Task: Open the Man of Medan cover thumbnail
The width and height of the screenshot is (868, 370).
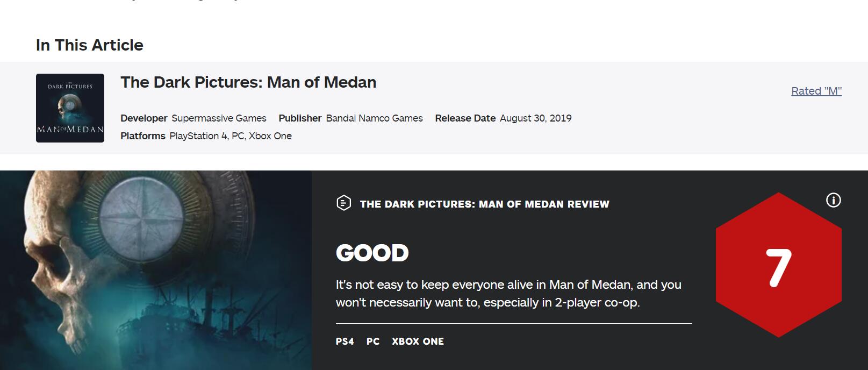Action: tap(70, 108)
